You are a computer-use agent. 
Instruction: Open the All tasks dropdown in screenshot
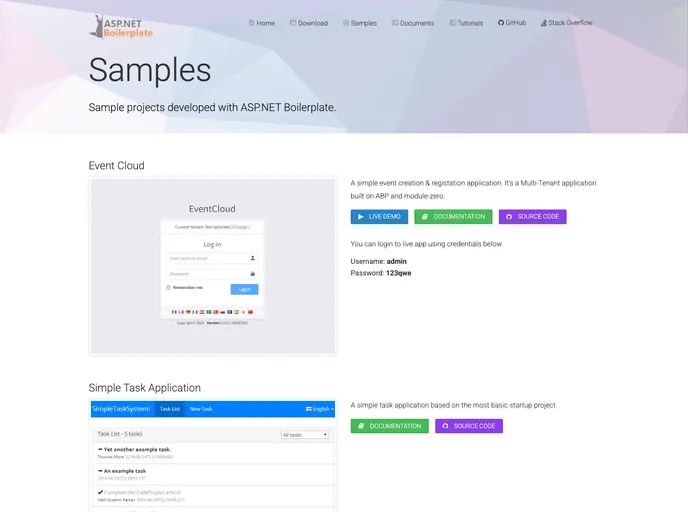pyautogui.click(x=305, y=435)
